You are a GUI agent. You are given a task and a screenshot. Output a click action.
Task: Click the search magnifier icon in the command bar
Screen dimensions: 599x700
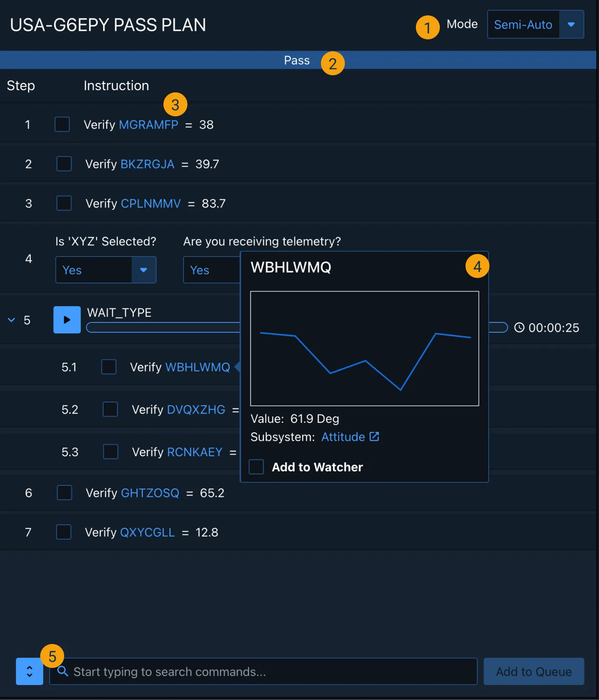(x=63, y=671)
